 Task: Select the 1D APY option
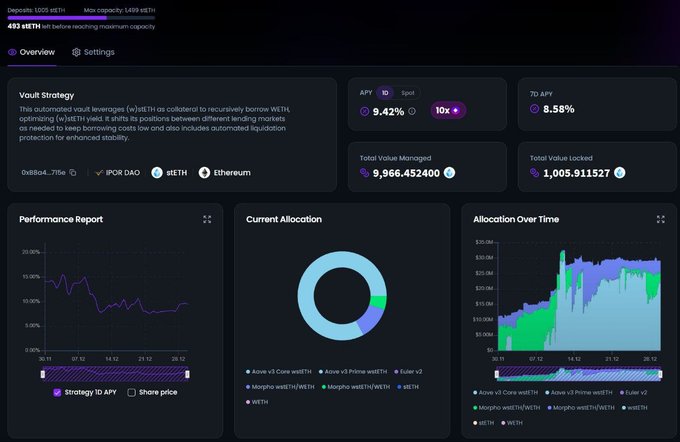pos(386,92)
